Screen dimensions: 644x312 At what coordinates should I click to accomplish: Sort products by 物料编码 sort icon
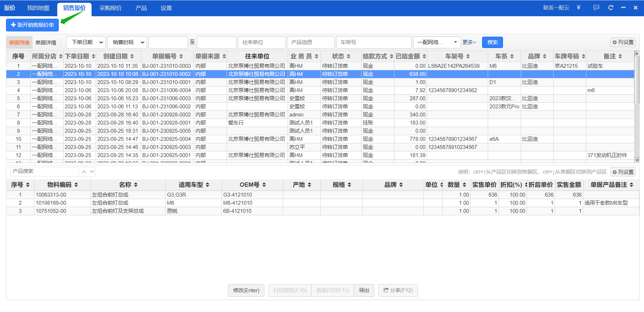[x=76, y=185]
